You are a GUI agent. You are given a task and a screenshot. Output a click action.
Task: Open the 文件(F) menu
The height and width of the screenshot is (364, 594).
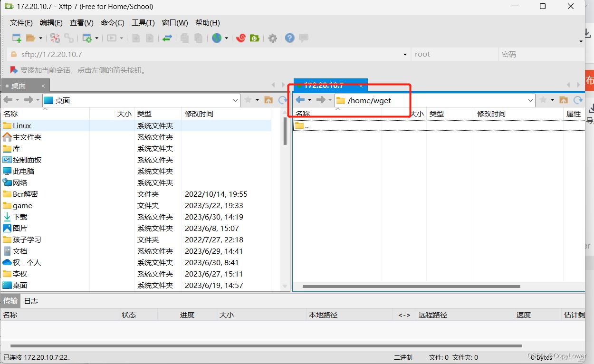[x=21, y=23]
